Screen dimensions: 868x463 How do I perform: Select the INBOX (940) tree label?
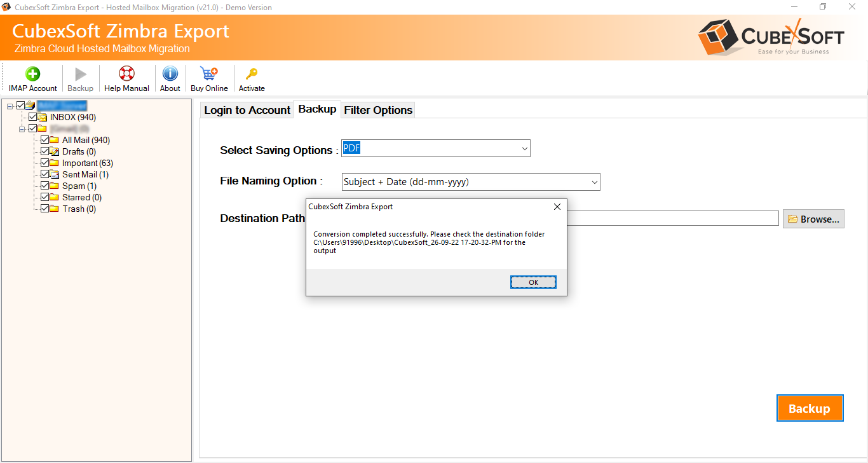(73, 117)
